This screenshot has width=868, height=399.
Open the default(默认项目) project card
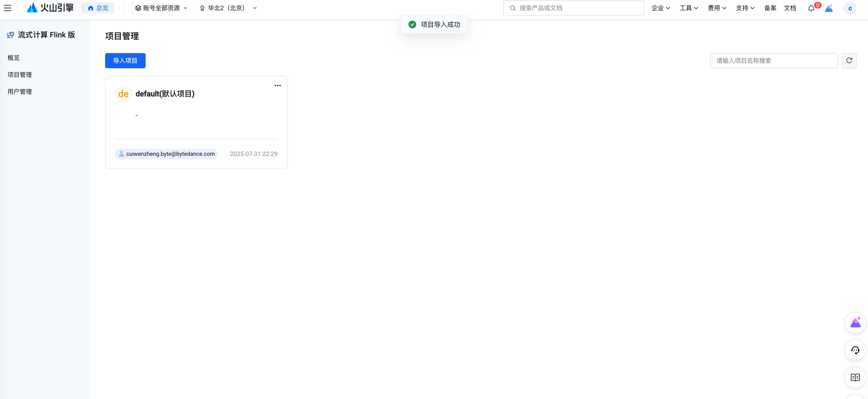click(x=165, y=94)
